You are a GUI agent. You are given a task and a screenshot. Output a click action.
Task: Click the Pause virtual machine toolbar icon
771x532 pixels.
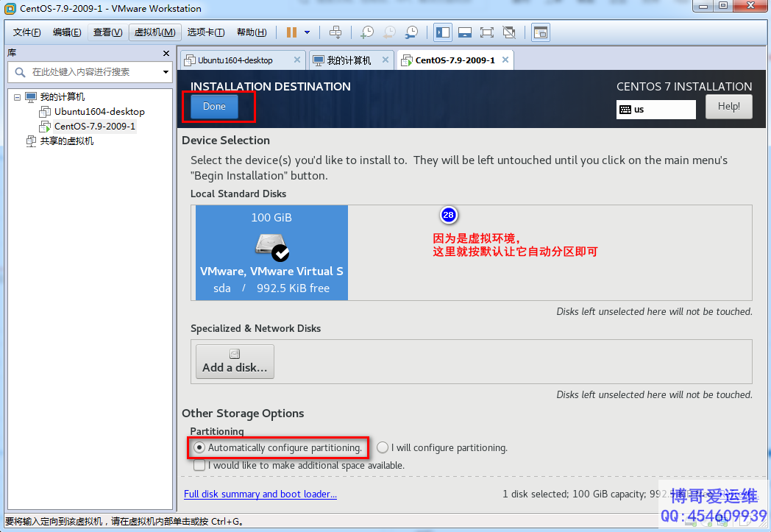[291, 32]
